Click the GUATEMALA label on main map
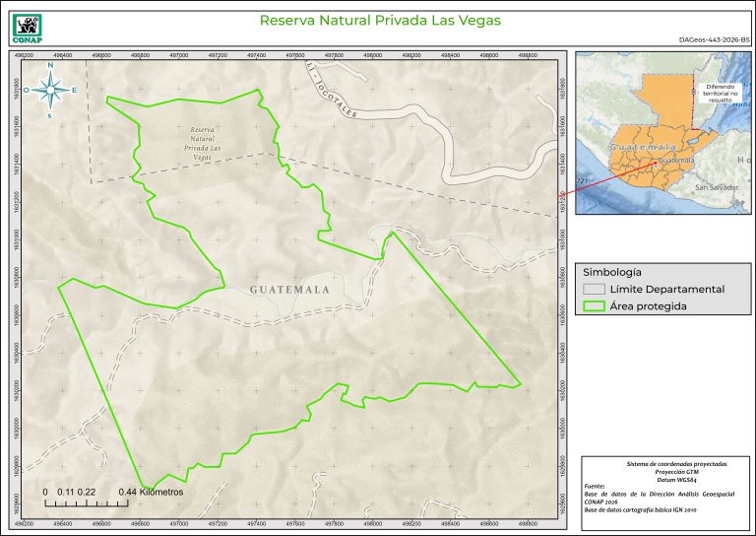 point(289,291)
